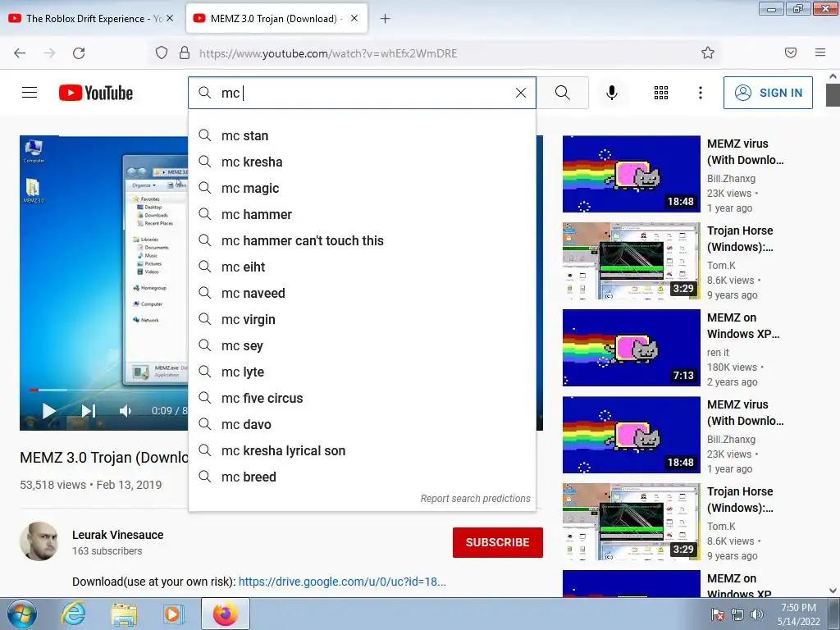This screenshot has width=840, height=630.
Task: Open the Windows Start button
Action: [21, 614]
